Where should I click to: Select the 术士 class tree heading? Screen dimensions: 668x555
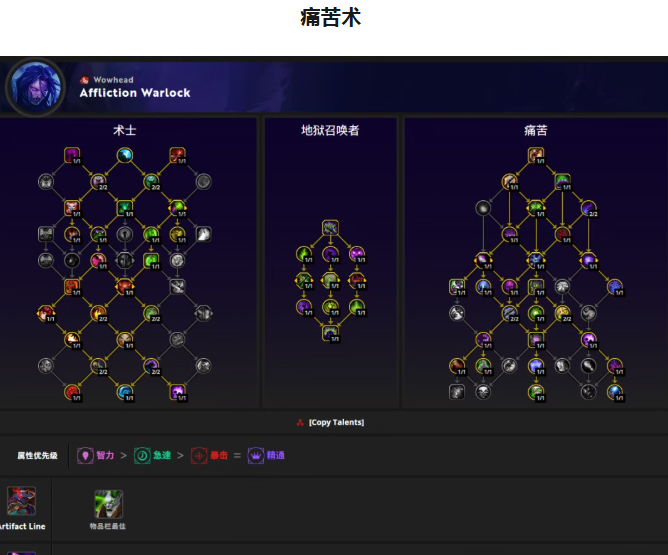click(125, 130)
